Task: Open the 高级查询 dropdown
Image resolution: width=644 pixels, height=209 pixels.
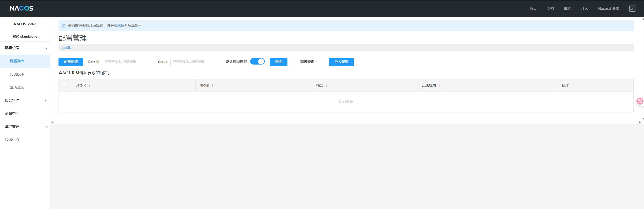Action: click(x=309, y=62)
